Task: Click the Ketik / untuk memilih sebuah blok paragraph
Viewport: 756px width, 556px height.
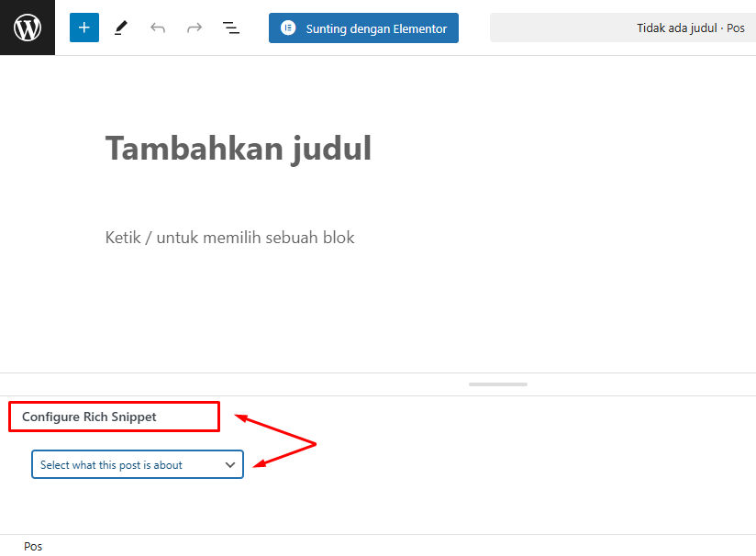Action: (230, 238)
